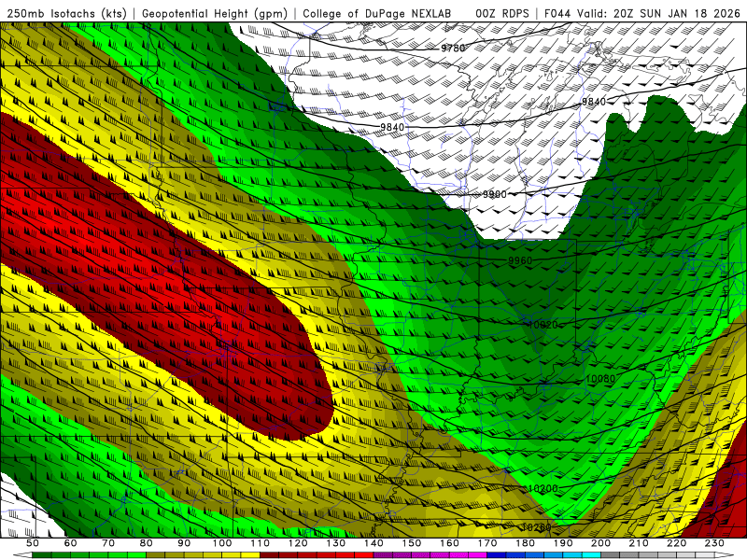Click the purple swatch beginning at 140
The height and width of the screenshot is (560, 747).
(383, 555)
